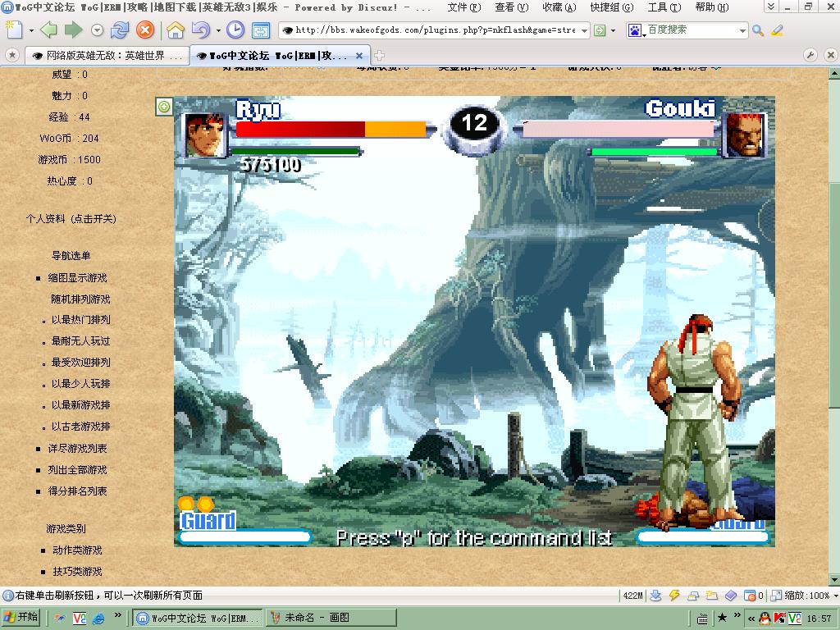Stop loading with the orange X button
840x630 pixels.
pos(144,30)
